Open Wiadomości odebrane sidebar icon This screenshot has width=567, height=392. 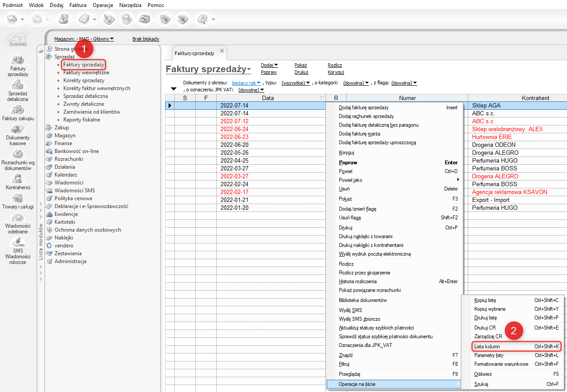pos(17,218)
